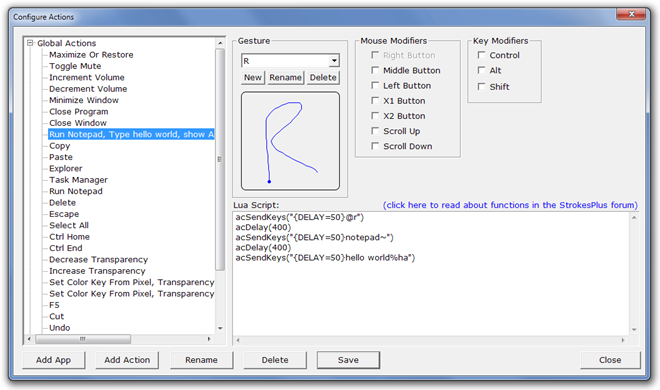The image size is (660, 390).
Task: Select the F5 action
Action: [x=54, y=305]
